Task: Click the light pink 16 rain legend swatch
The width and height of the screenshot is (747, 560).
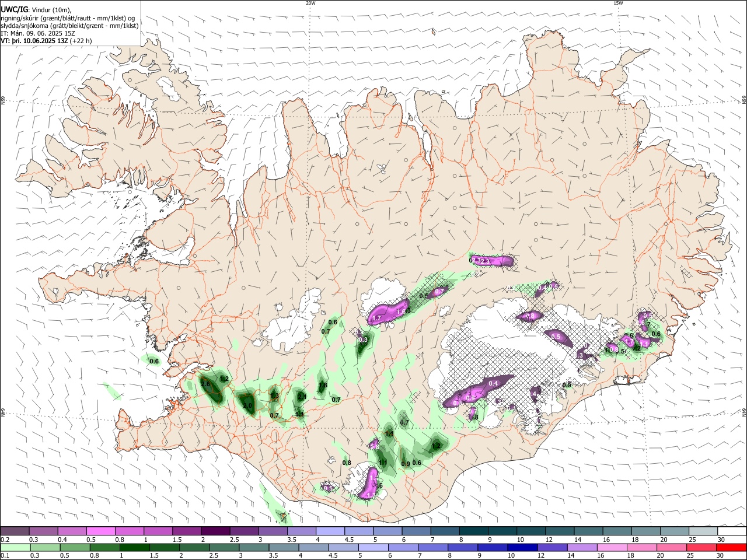Action: click(x=612, y=548)
